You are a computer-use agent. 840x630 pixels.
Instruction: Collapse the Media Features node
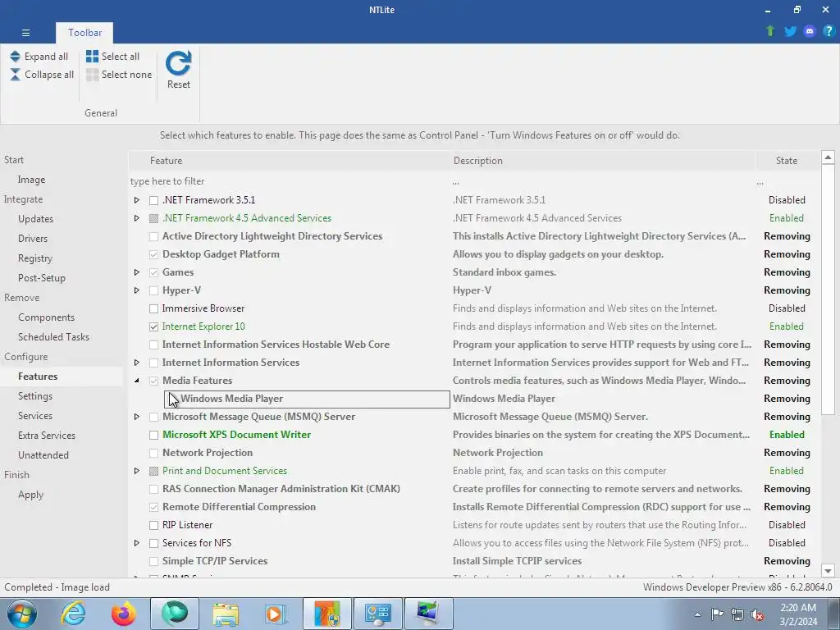click(137, 381)
